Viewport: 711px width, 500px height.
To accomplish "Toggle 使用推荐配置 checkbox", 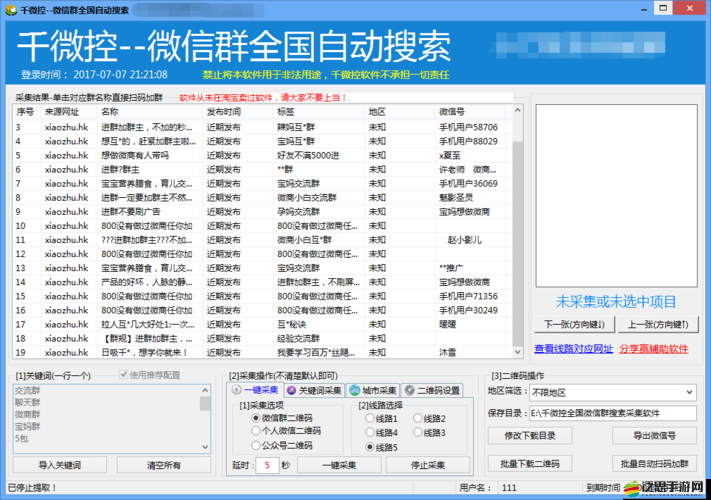I will coord(123,374).
